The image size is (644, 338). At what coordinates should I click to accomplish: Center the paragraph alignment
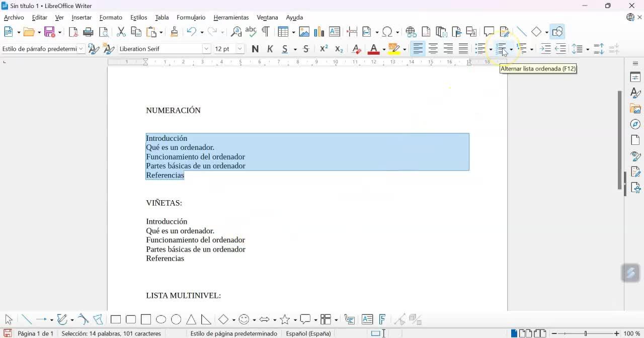(433, 49)
